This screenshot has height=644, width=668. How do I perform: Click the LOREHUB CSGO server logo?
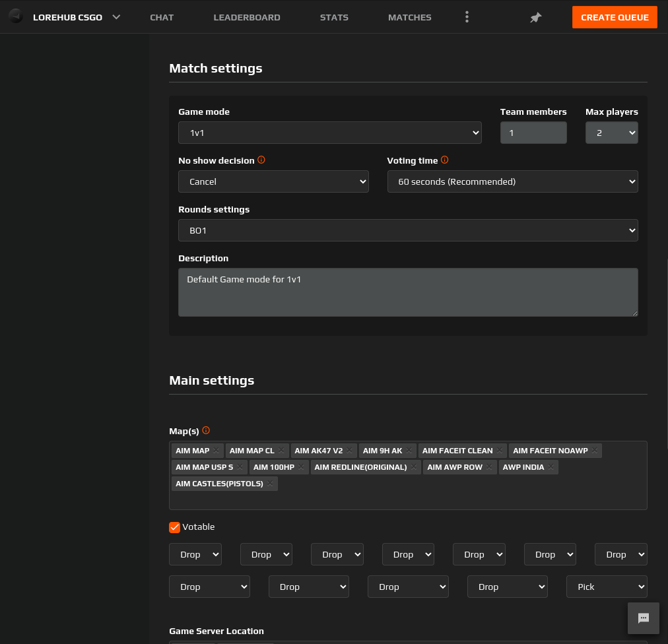point(15,17)
